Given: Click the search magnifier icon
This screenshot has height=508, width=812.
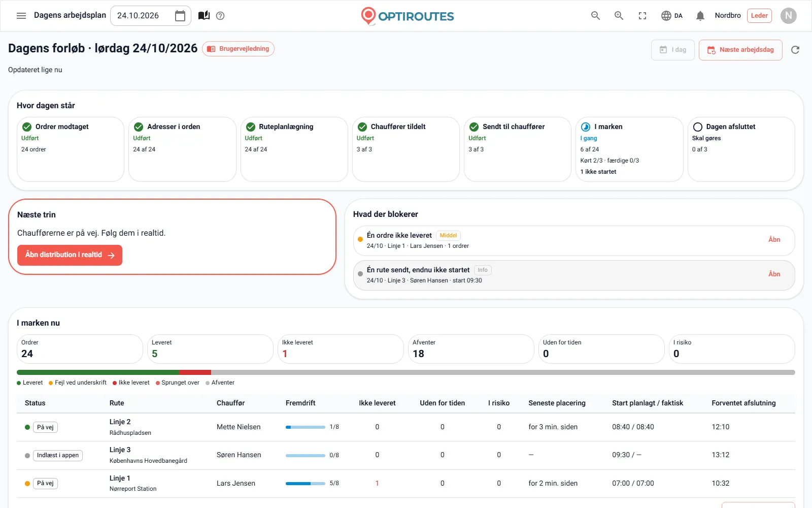Looking at the screenshot, I should tap(596, 16).
